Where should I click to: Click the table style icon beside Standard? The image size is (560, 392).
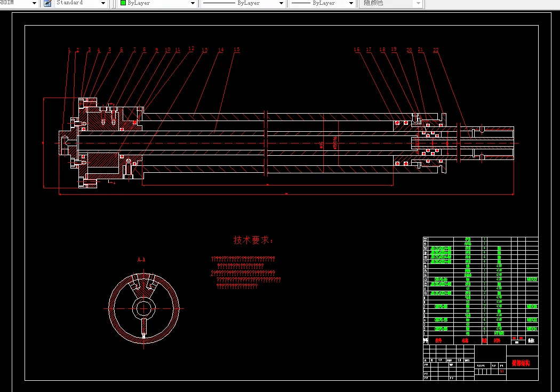click(47, 3)
